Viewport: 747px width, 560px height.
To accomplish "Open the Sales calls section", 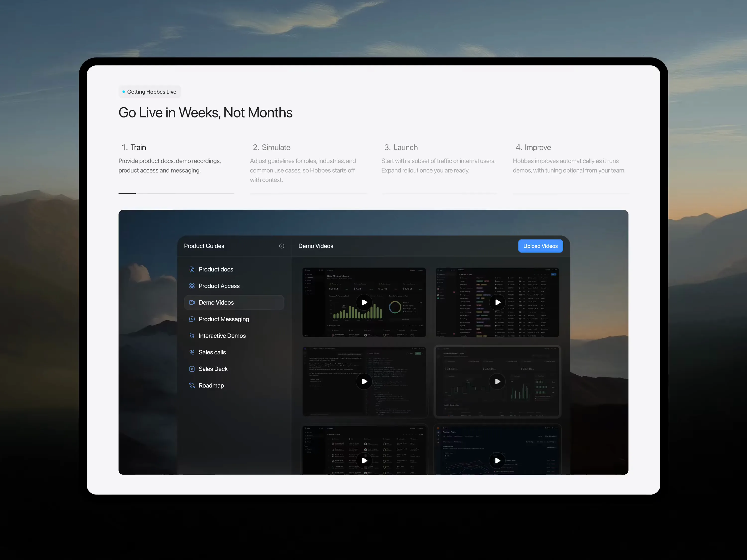I will (x=234, y=352).
